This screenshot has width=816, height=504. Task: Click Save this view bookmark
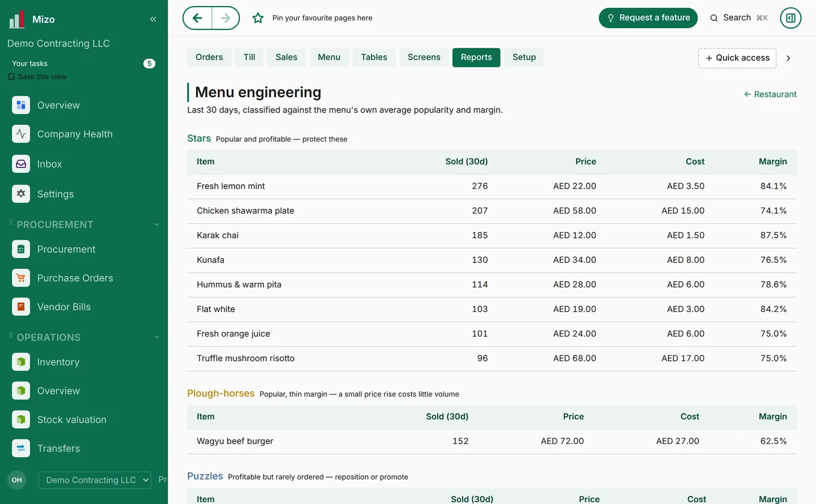coord(37,77)
